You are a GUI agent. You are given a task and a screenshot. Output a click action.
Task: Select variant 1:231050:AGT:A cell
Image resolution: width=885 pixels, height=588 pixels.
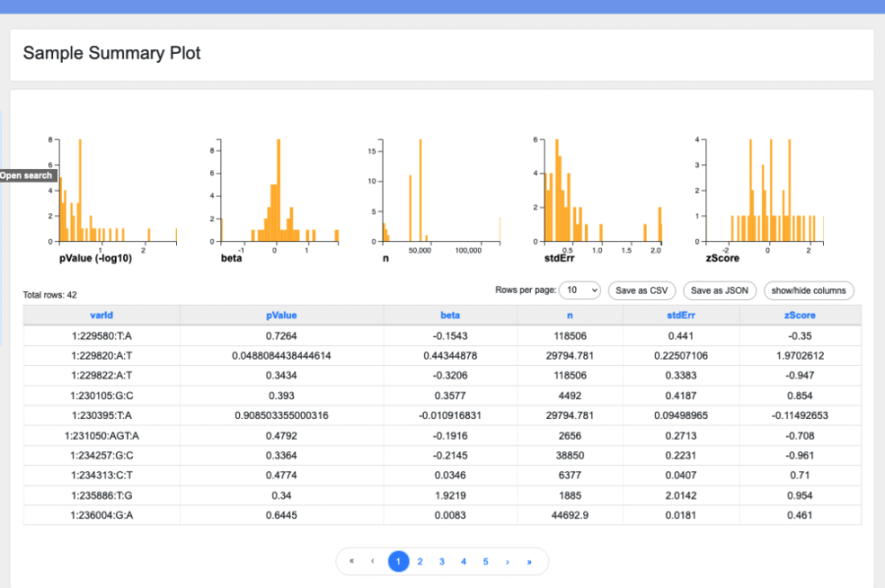(x=101, y=436)
